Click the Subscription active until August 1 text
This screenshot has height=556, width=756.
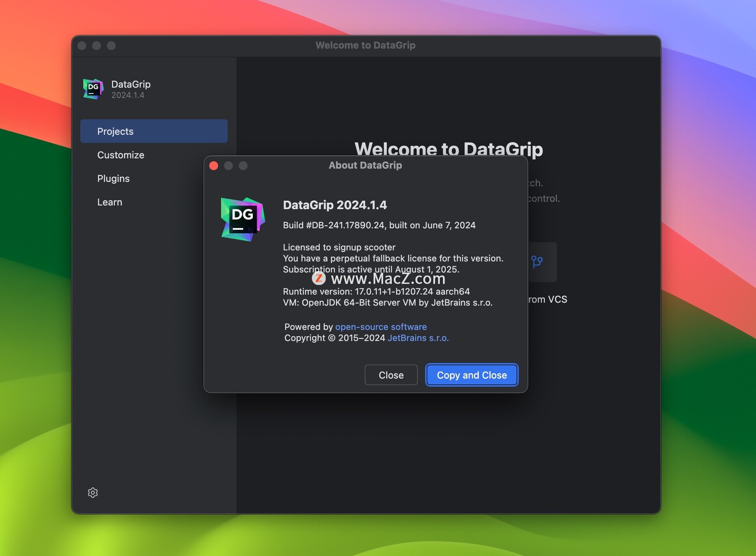(371, 269)
